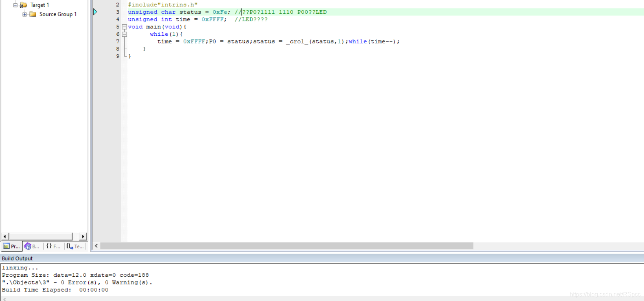Switch to the Functions ({} F...) tab

53,246
